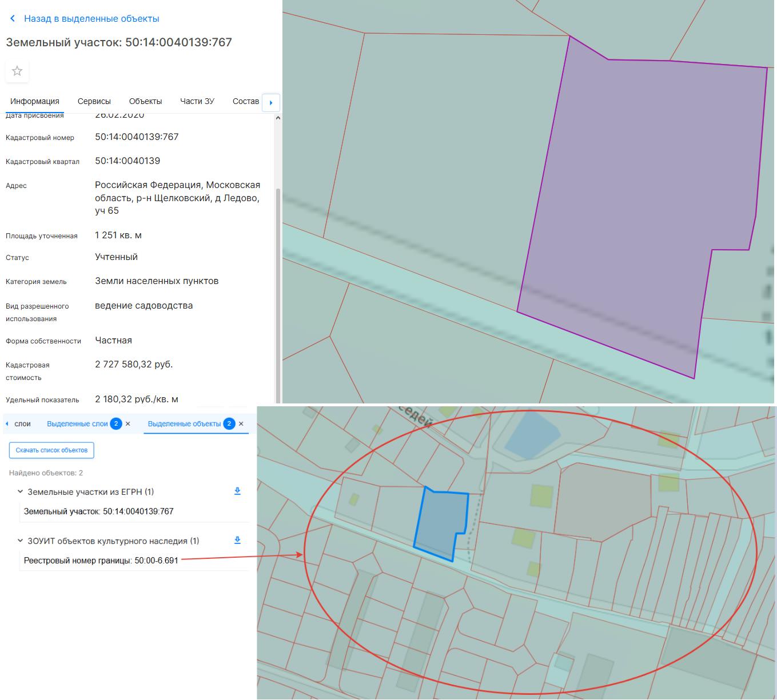The height and width of the screenshot is (700, 777).
Task: Close the Выделенные объекты tab
Action: point(241,424)
